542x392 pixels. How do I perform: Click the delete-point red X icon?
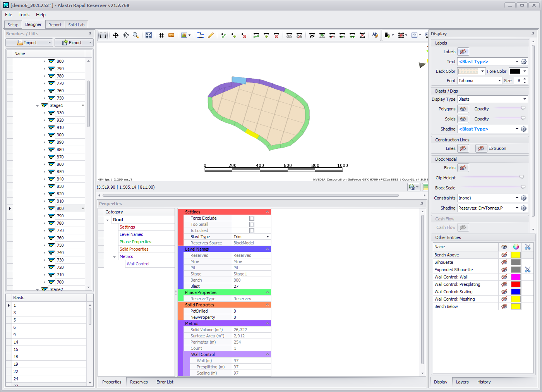click(244, 35)
